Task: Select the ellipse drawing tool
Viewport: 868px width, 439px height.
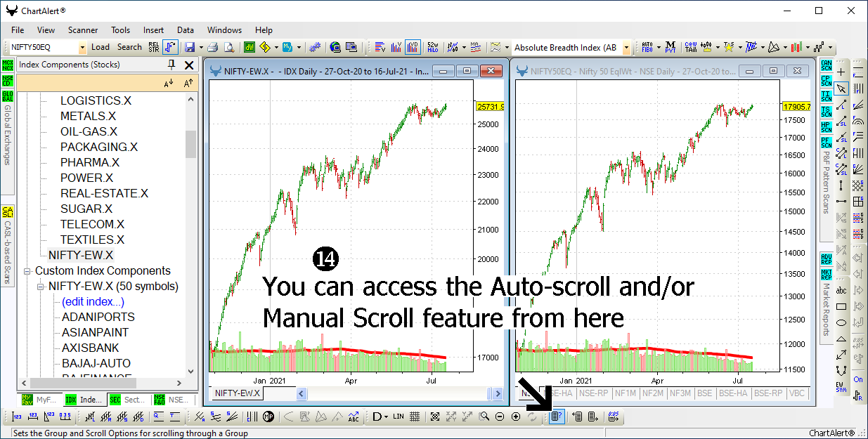Action: tap(841, 322)
